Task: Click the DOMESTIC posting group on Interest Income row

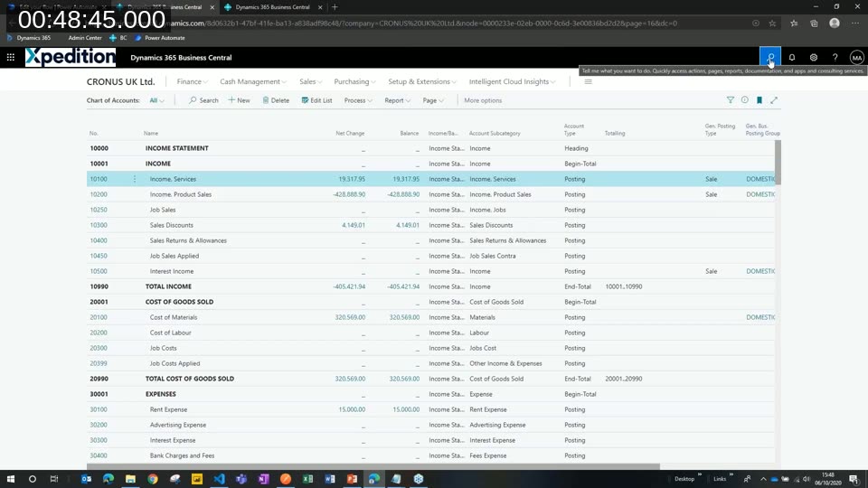Action: pos(760,271)
